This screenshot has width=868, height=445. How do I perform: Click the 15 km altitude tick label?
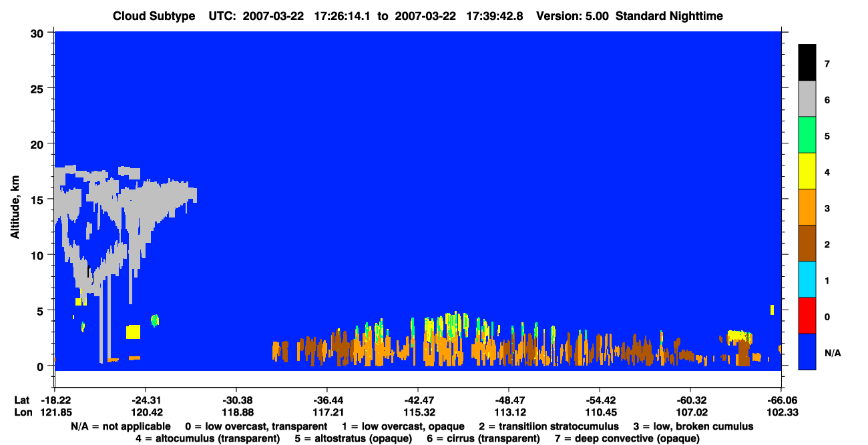coord(39,199)
